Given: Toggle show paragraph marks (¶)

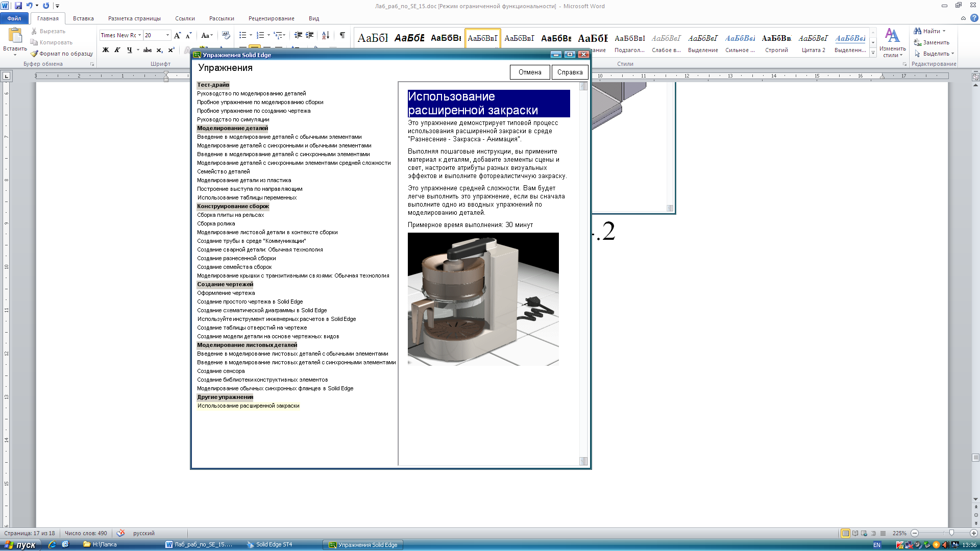Looking at the screenshot, I should pyautogui.click(x=342, y=35).
